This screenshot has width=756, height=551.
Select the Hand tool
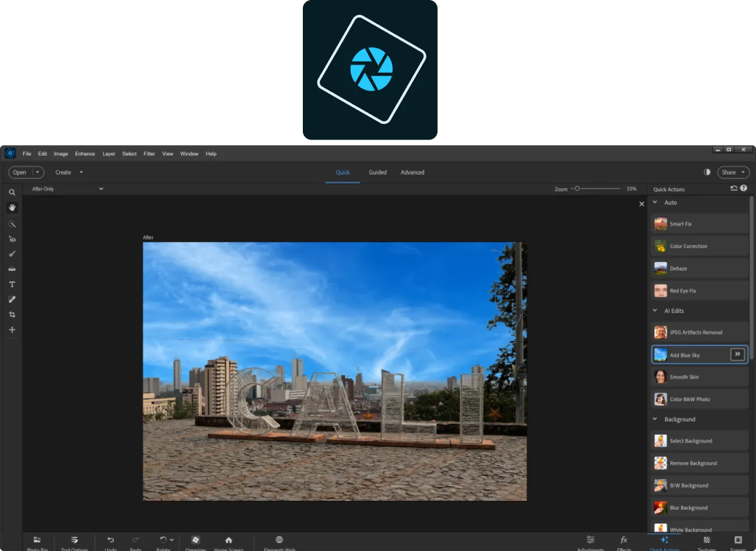(12, 208)
